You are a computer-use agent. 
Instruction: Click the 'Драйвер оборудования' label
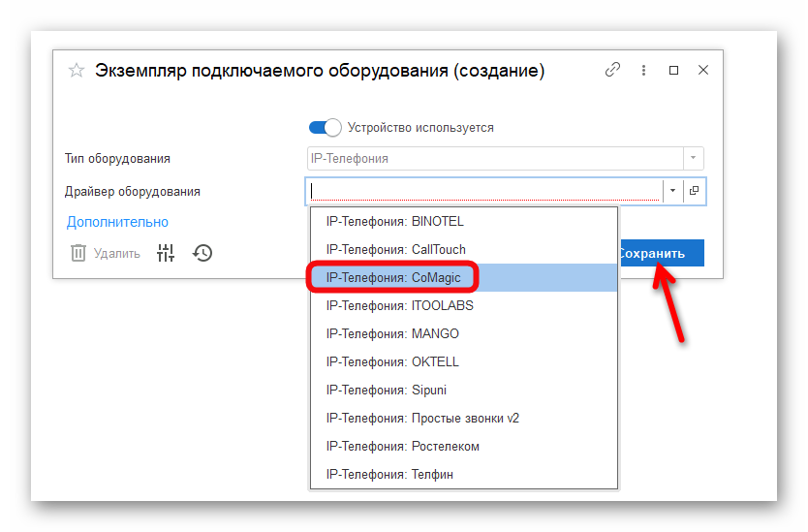pos(133,192)
